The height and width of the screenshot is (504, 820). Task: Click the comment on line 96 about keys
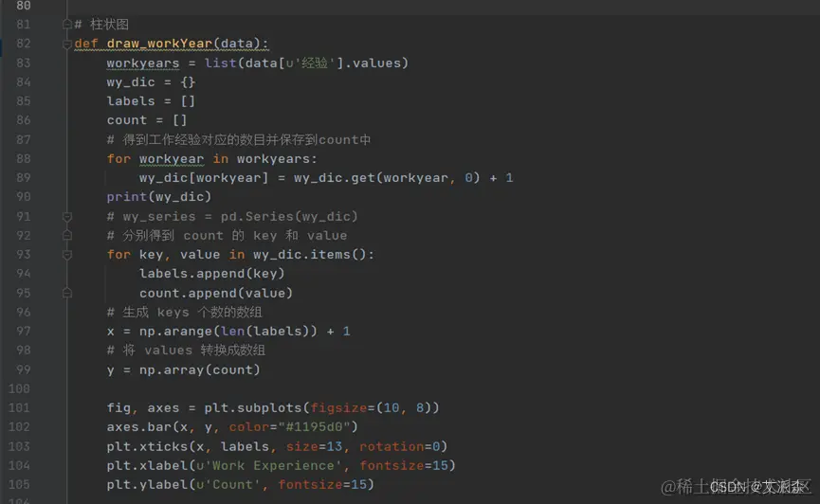click(184, 312)
